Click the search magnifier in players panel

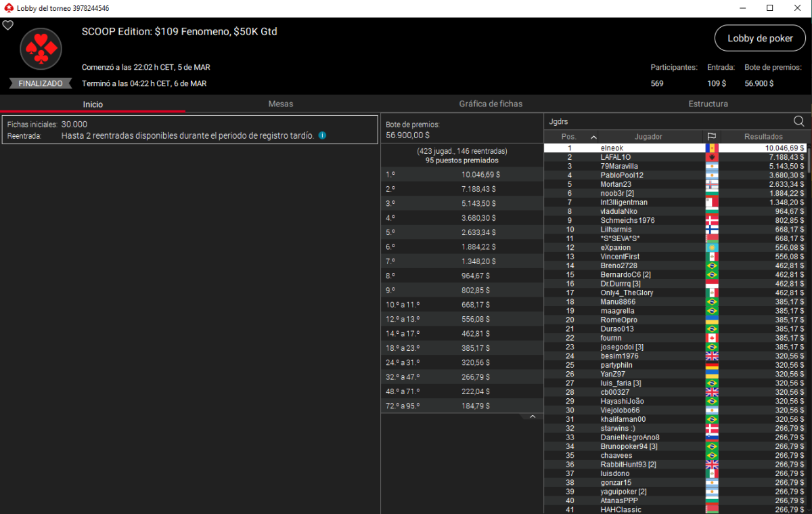pos(798,121)
